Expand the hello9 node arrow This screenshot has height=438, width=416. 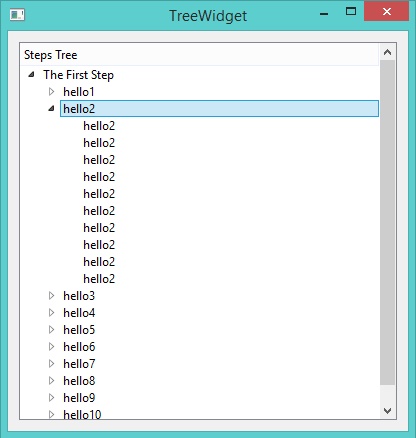[x=51, y=398]
